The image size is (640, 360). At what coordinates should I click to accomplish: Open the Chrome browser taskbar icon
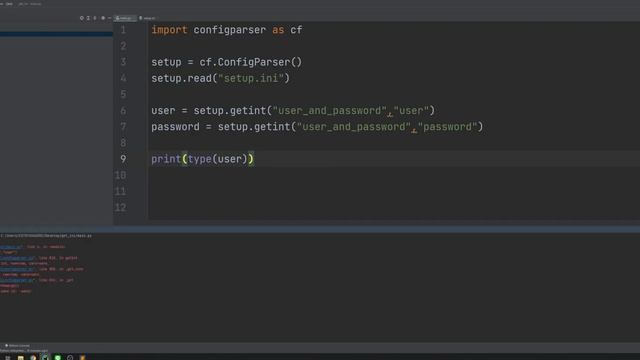coord(33,358)
